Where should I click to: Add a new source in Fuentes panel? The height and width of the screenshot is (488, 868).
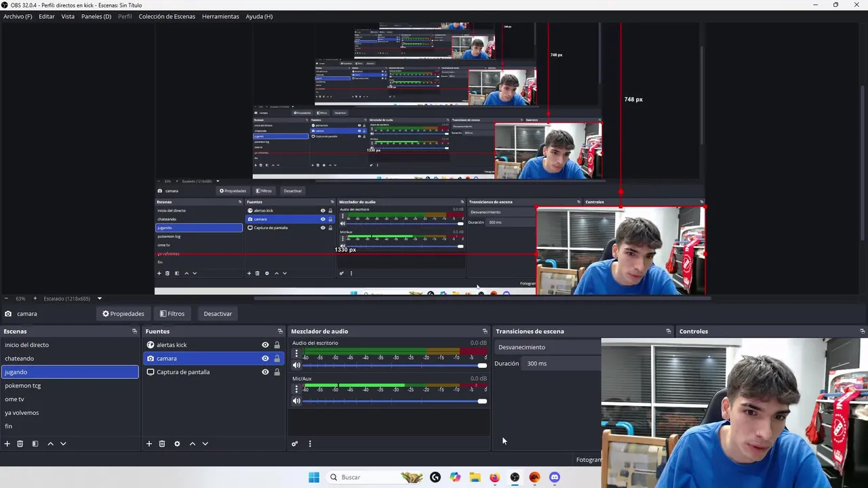point(149,444)
